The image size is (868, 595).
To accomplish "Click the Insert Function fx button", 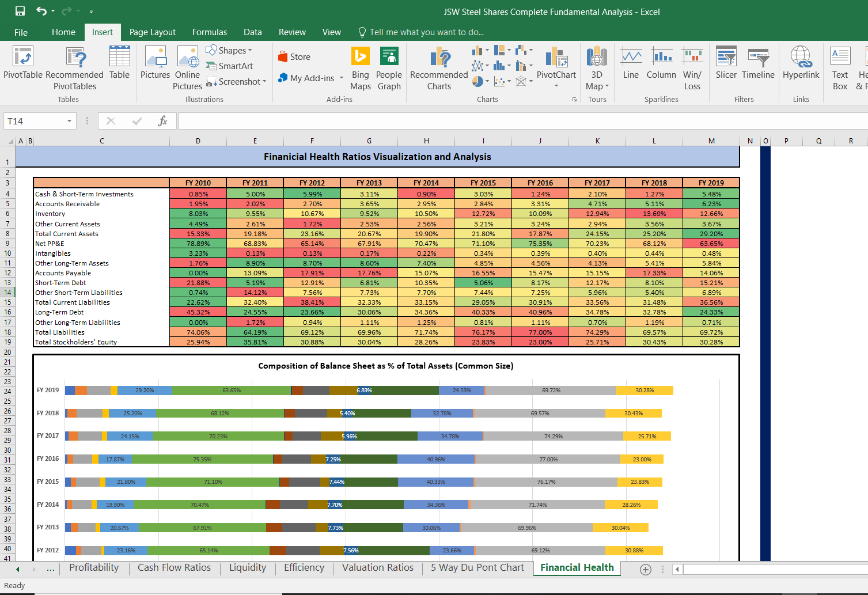I will click(162, 121).
